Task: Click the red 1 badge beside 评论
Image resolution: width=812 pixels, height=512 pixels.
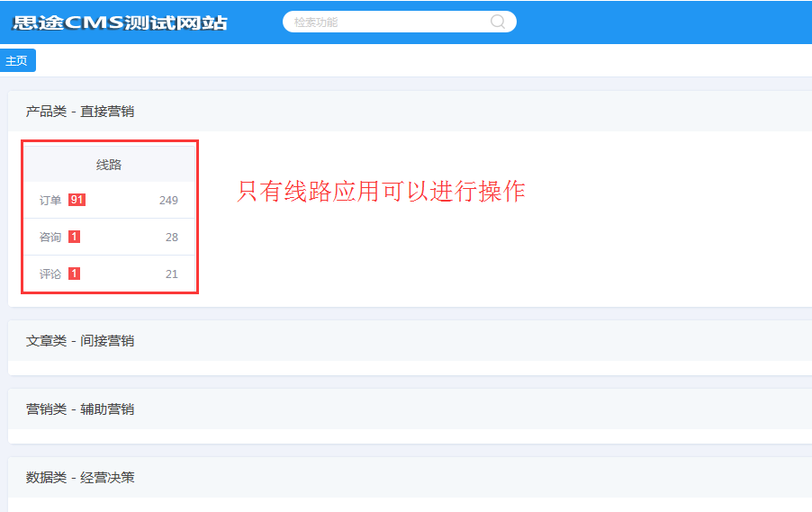Action: pyautogui.click(x=74, y=274)
